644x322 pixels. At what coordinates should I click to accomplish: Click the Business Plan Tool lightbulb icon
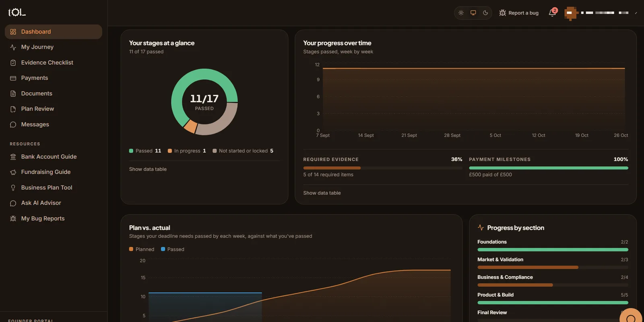click(x=13, y=188)
